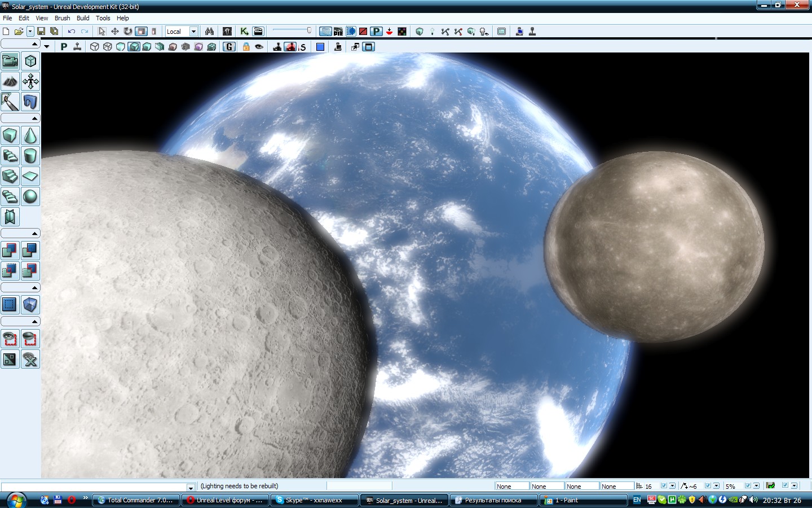
Task: Open rotation grid size dropdown
Action: coord(716,485)
